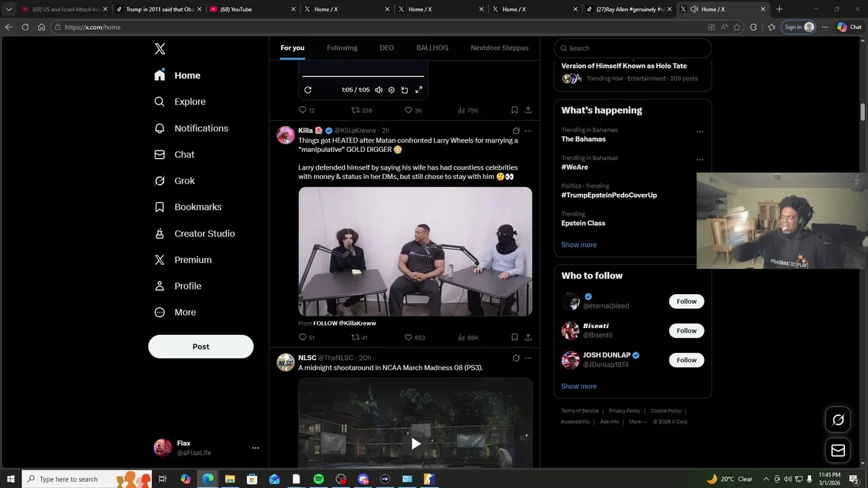The image size is (868, 488).
Task: Open Chat in the sidebar
Action: (174, 155)
